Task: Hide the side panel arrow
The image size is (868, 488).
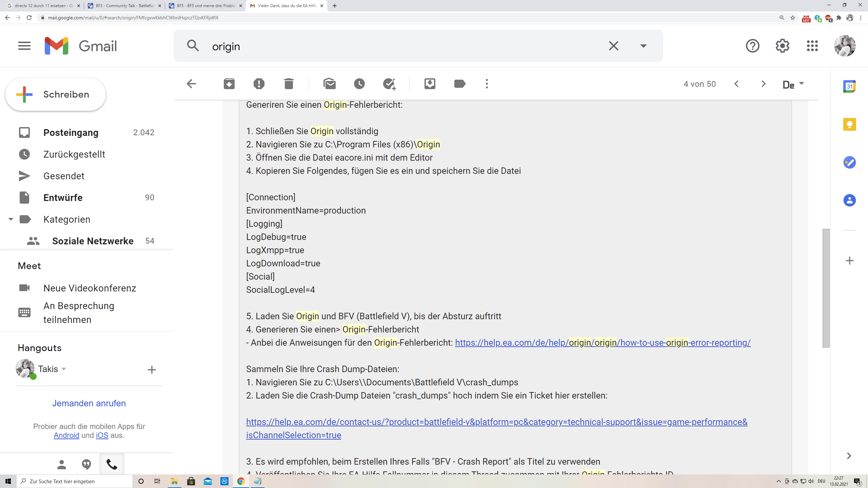Action: (849, 456)
